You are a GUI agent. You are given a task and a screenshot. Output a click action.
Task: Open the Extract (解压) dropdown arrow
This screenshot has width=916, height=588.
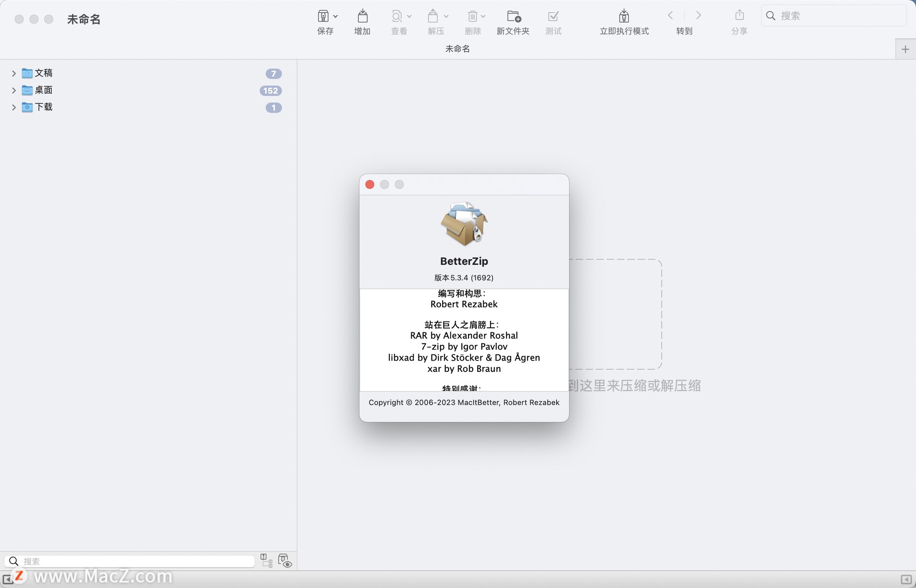(x=446, y=16)
